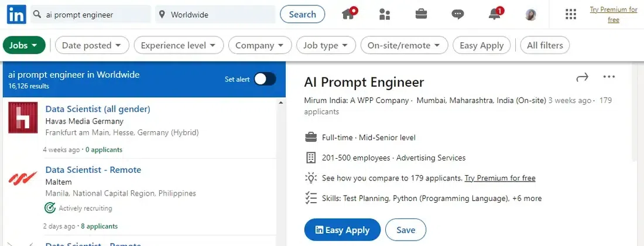
Task: Click the job keyword search field
Action: point(94,15)
